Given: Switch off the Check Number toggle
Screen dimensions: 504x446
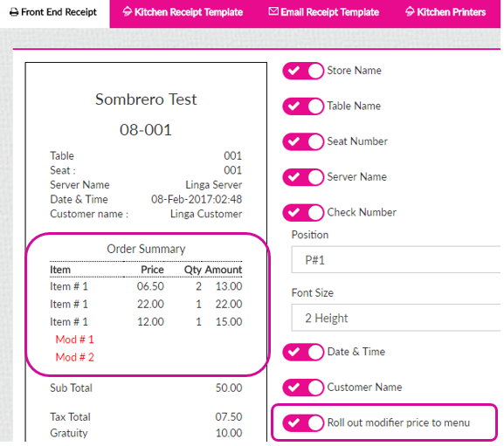Looking at the screenshot, I should pos(303,213).
